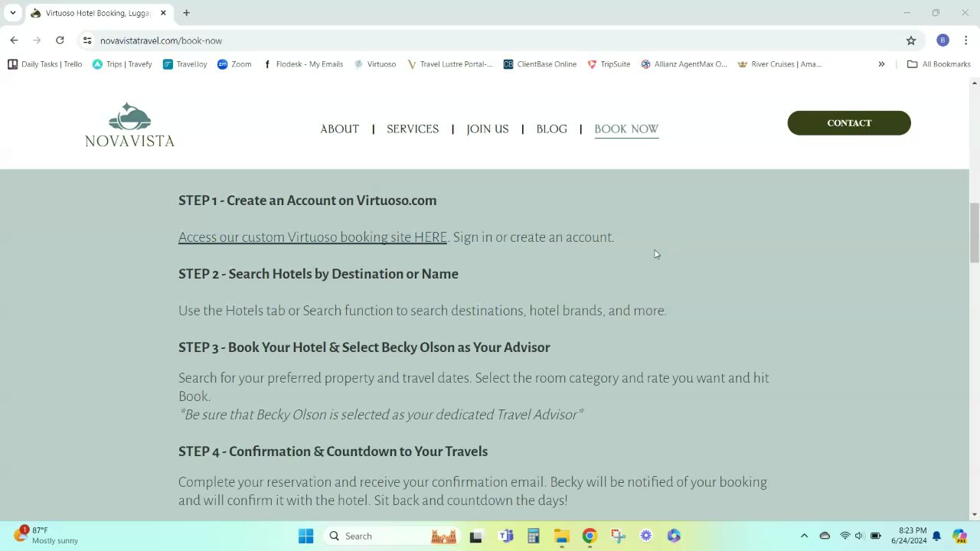The width and height of the screenshot is (980, 551).
Task: Open the notifications bell
Action: pos(936,536)
